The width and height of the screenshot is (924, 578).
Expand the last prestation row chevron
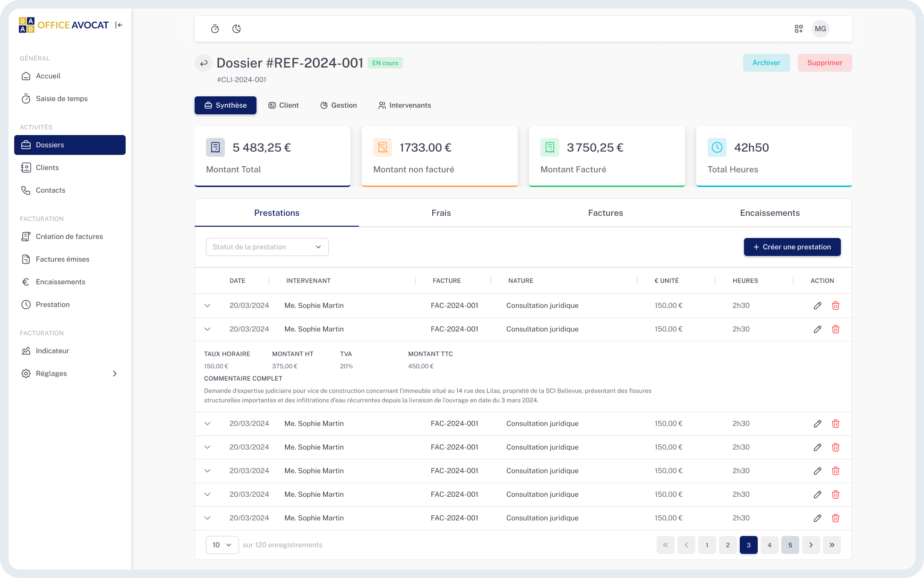207,518
